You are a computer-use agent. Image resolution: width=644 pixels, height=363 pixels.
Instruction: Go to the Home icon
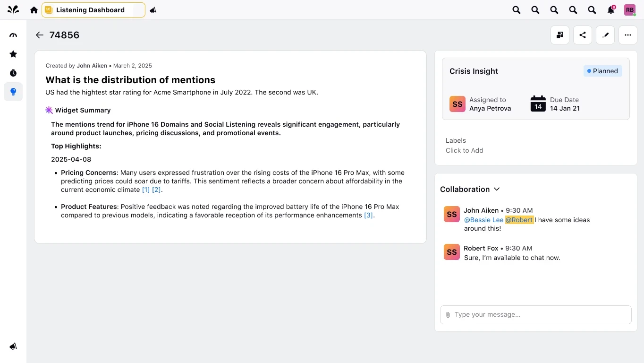(34, 10)
